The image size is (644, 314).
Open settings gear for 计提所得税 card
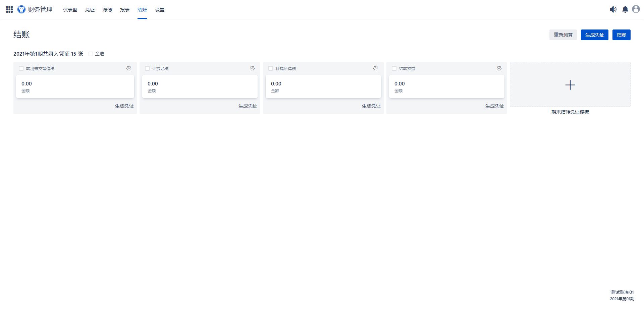[376, 68]
